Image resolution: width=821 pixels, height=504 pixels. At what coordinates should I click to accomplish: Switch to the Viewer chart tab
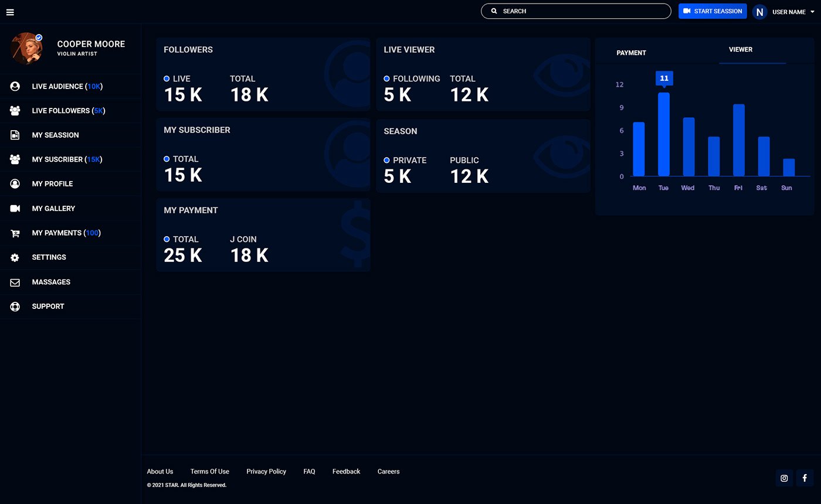pos(740,50)
